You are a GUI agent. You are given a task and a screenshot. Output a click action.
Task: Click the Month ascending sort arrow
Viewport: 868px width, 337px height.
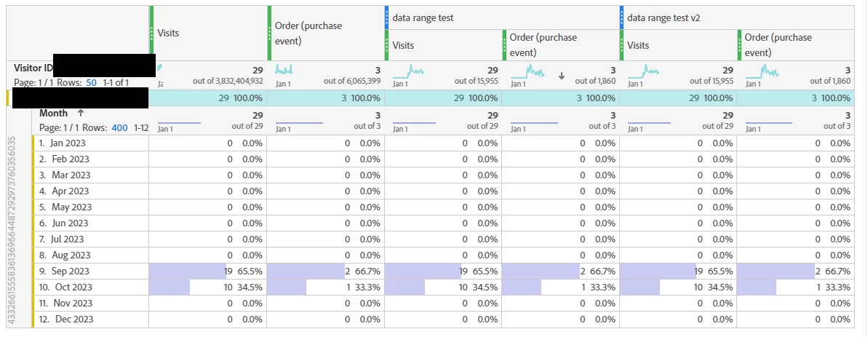tap(81, 113)
